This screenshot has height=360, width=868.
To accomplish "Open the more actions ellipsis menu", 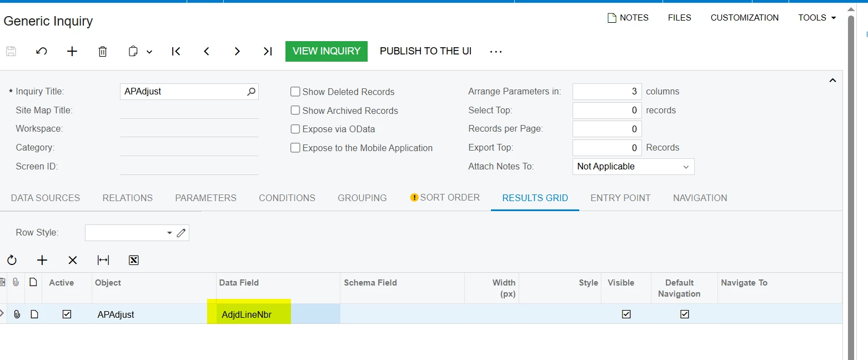I will pos(496,52).
